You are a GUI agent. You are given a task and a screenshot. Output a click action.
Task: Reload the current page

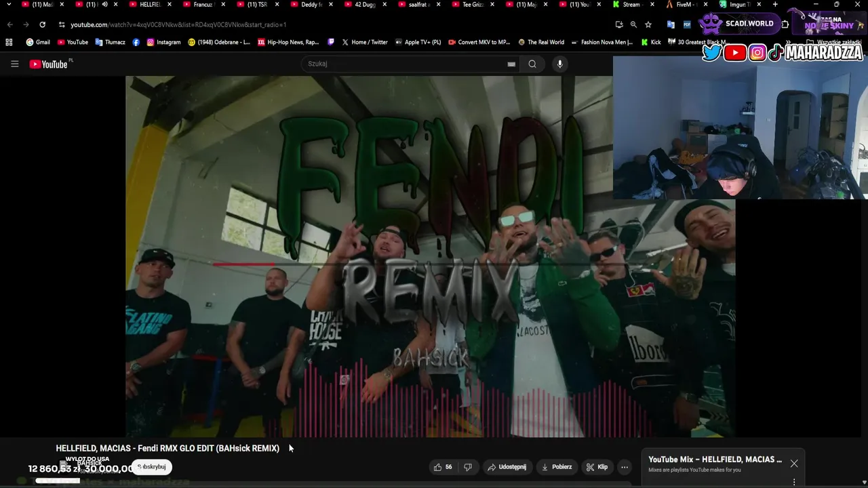[x=42, y=24]
